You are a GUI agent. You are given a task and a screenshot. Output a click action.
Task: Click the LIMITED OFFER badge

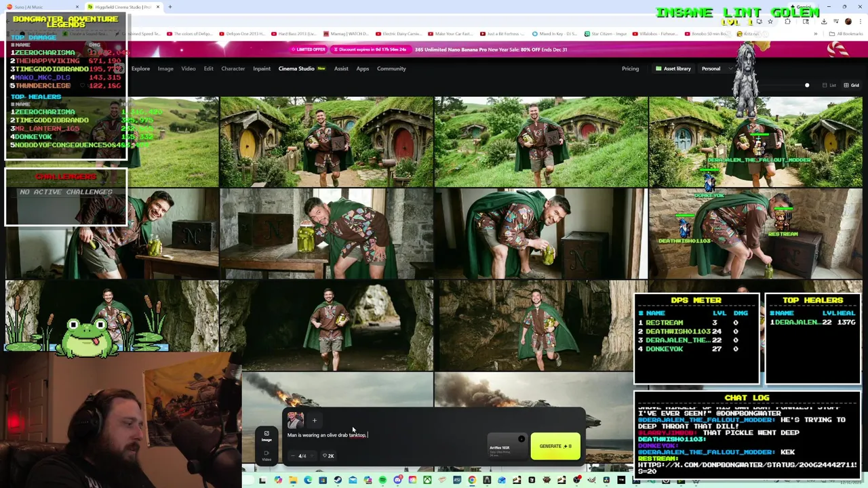click(x=309, y=49)
